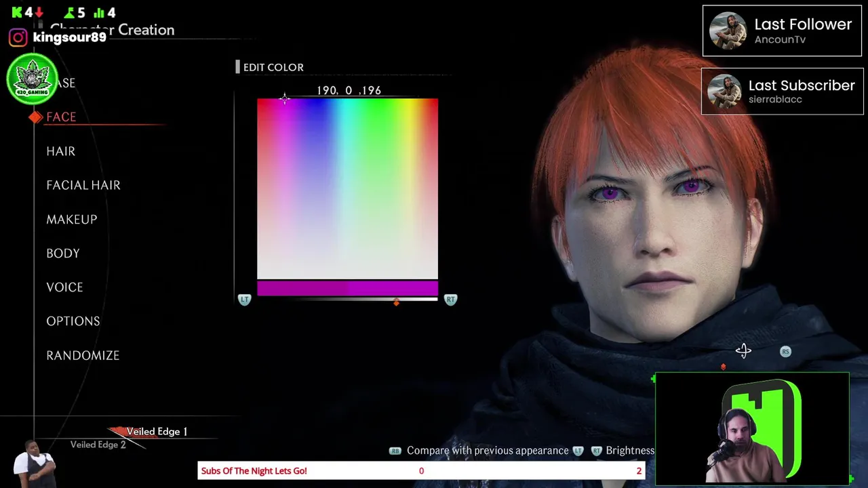Click the Last Follower avatar image
The height and width of the screenshot is (488, 868).
tap(728, 30)
